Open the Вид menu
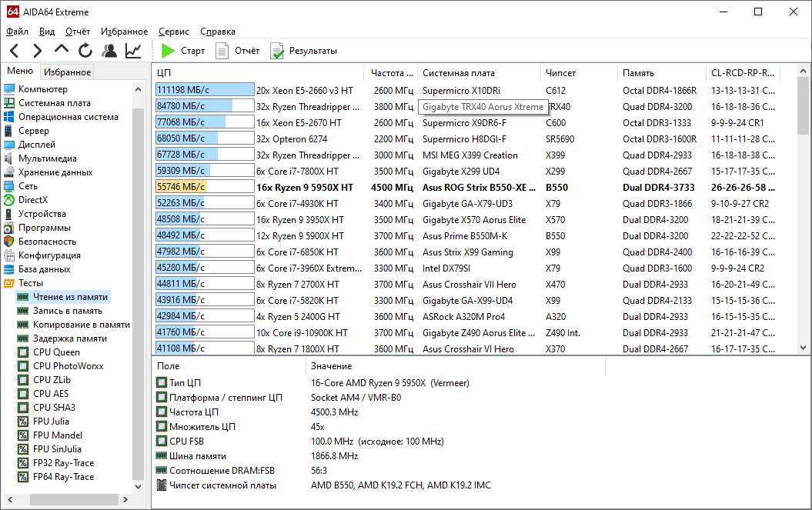Viewport: 812px width, 510px height. click(x=47, y=32)
